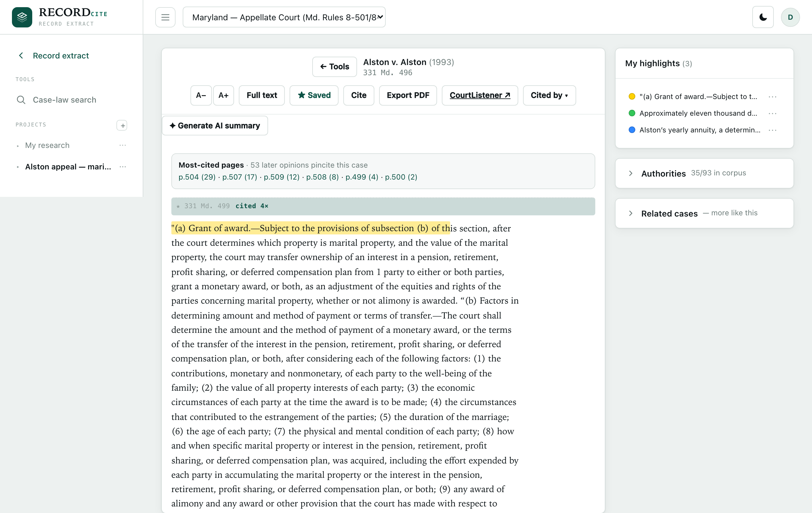The image size is (812, 513).
Task: Switch to Full text view
Action: [262, 95]
